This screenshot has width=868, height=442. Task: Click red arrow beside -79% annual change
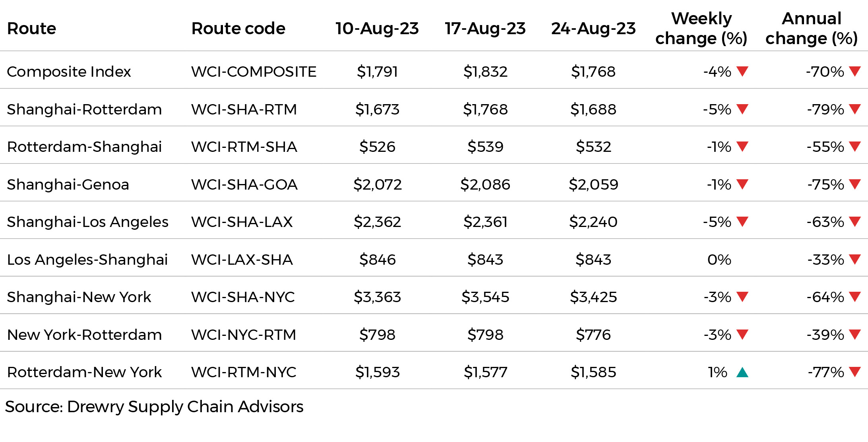854,109
